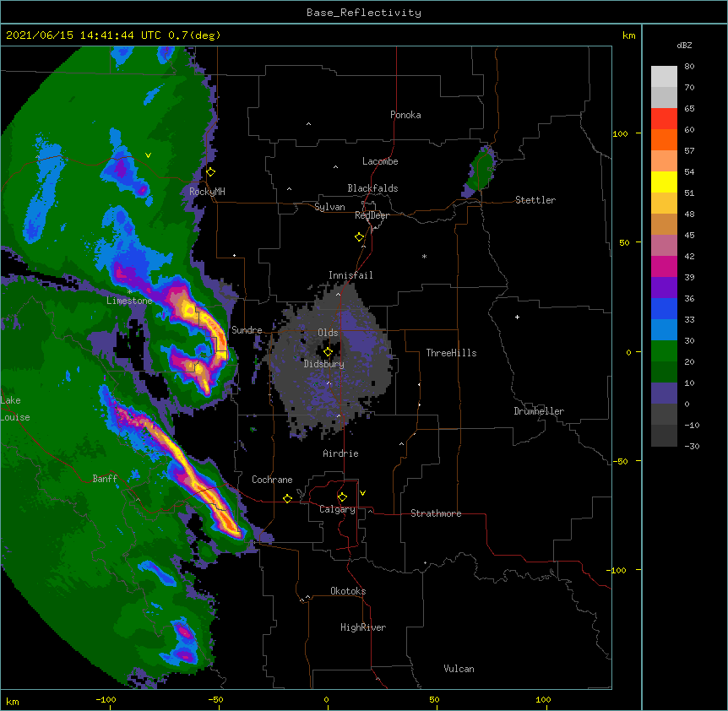The image size is (728, 711).
Task: Click the Cochrane city label
Action: pos(272,480)
